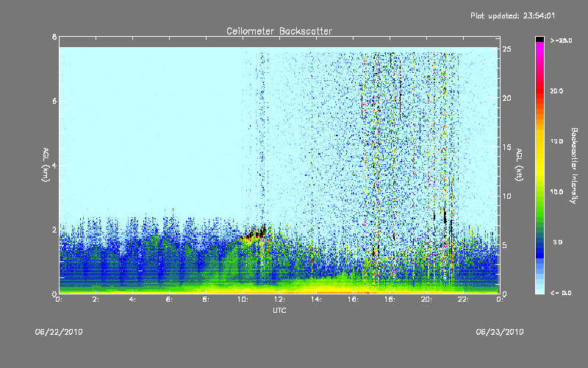The height and width of the screenshot is (368, 588).
Task: Click the colorbar '10.0' tick label
Action: (556, 192)
